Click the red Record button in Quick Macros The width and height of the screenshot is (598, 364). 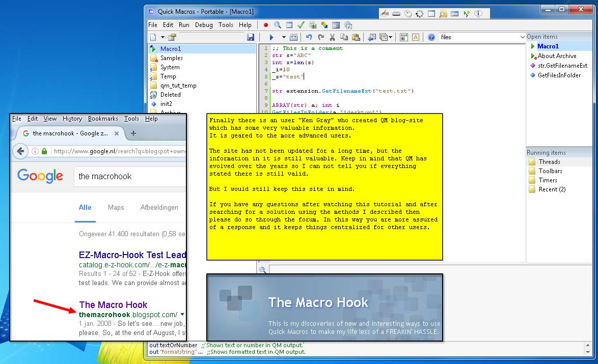click(x=266, y=25)
